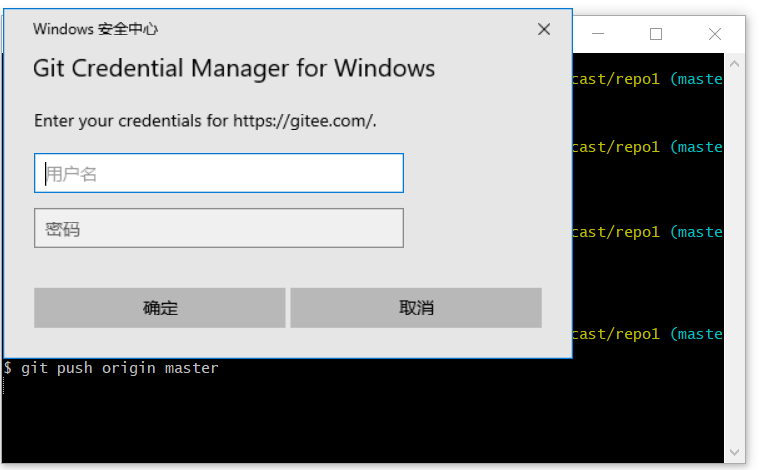This screenshot has height=470, width=768.
Task: Click the second cast/repo1 prompt line
Action: tap(646, 147)
